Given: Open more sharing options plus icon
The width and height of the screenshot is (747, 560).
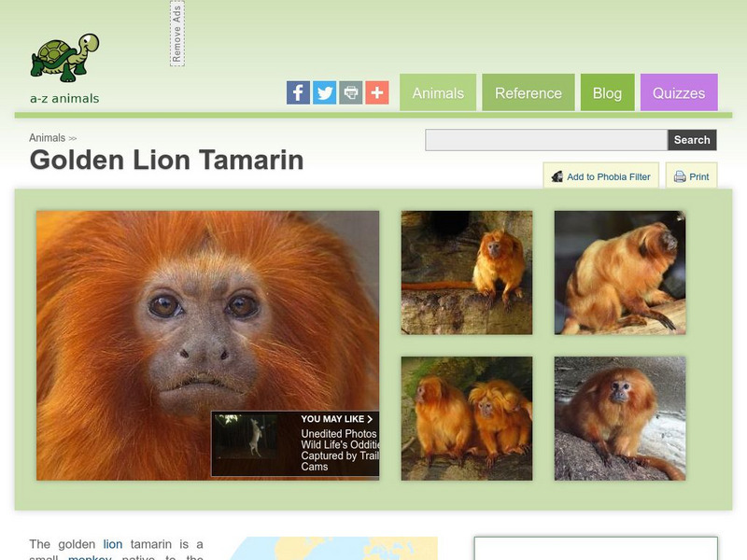Looking at the screenshot, I should pos(377,92).
